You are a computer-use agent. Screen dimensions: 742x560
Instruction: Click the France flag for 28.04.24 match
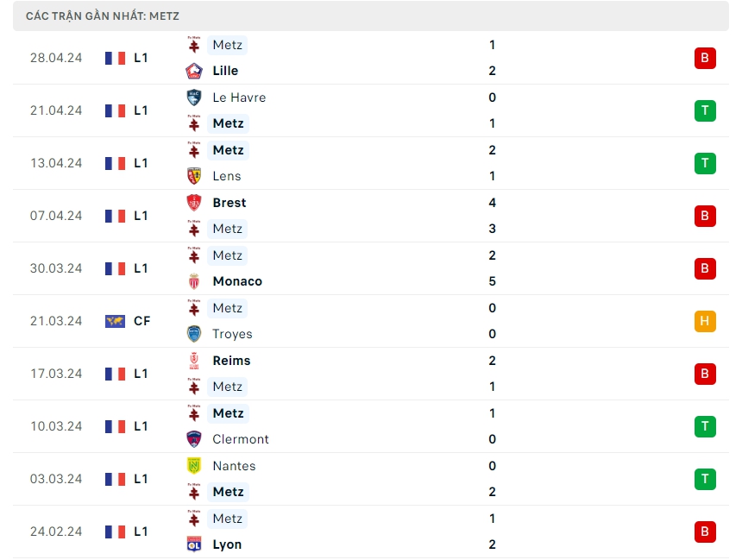point(115,58)
